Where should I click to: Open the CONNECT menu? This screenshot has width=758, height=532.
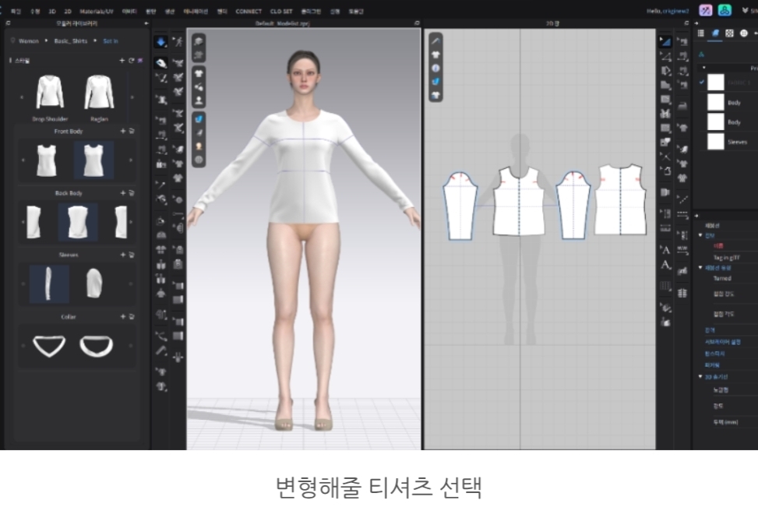click(249, 12)
